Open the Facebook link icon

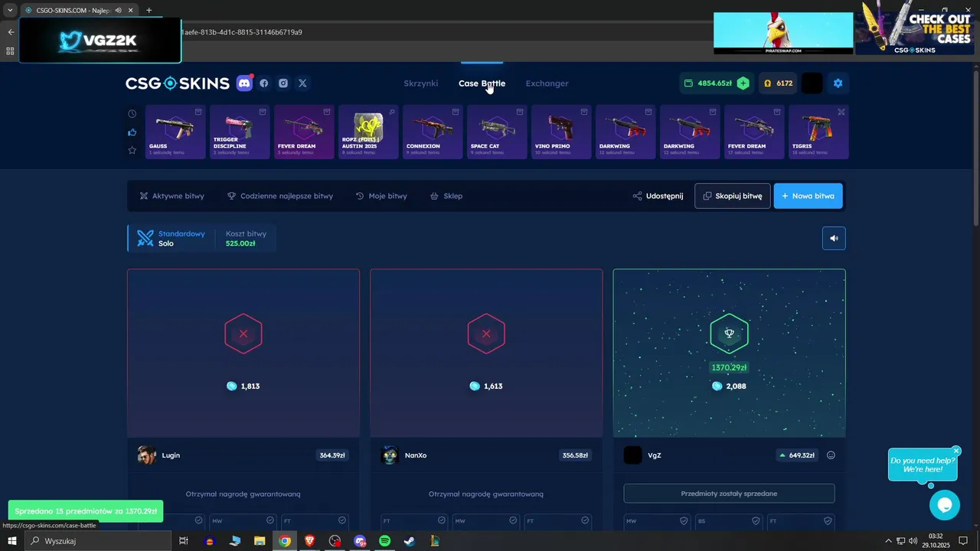coord(264,83)
